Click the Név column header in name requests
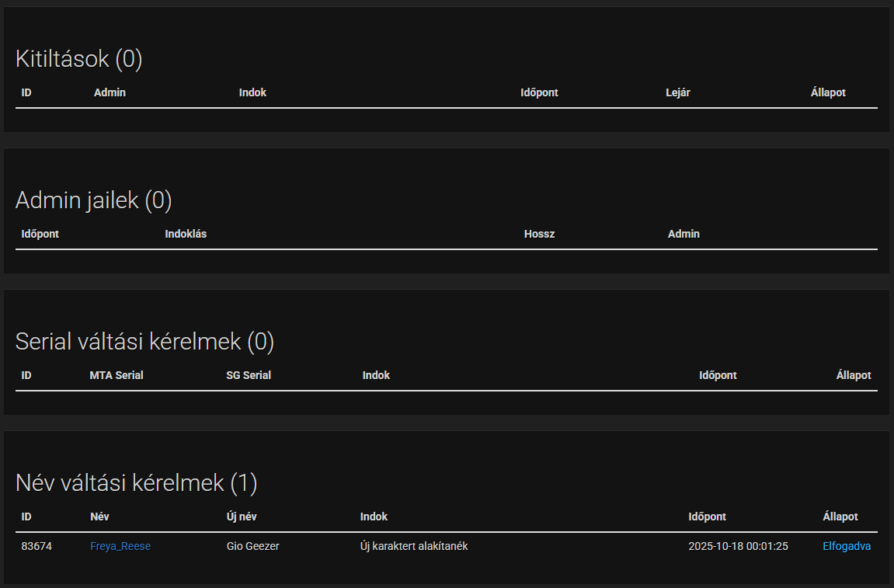The width and height of the screenshot is (894, 588). [x=99, y=517]
